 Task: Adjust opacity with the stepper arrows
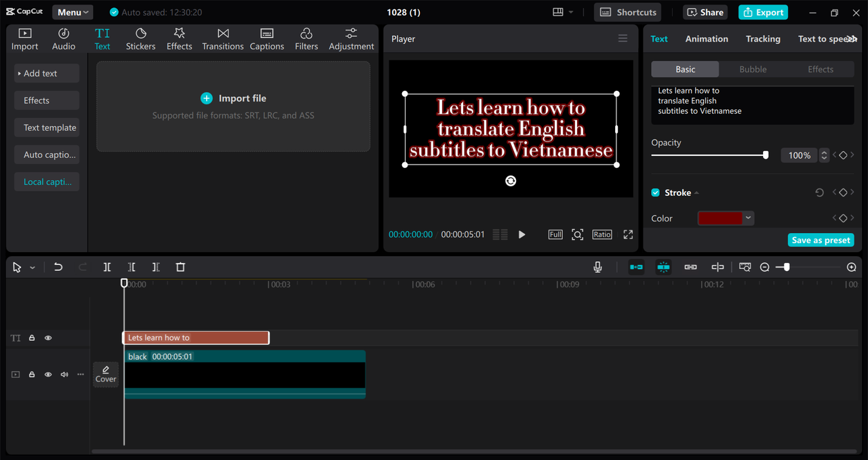tap(824, 155)
